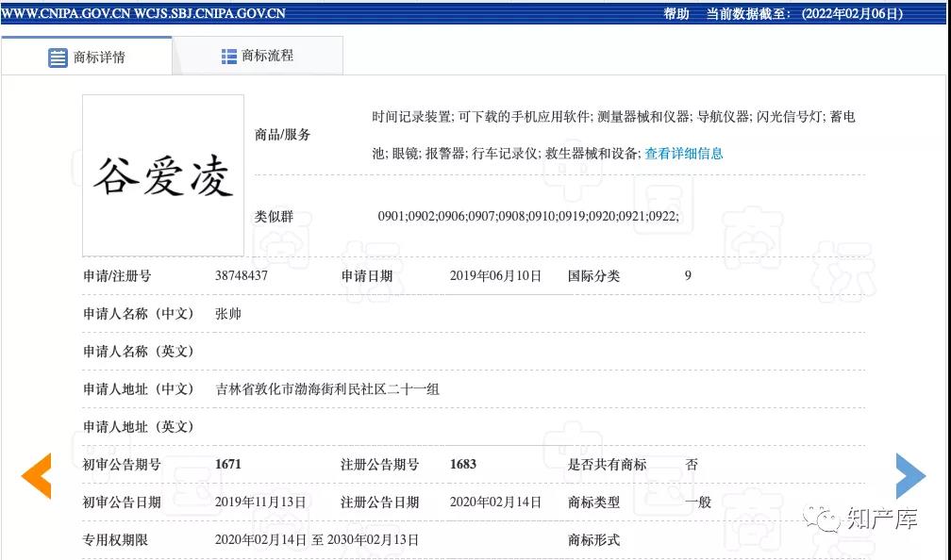
Task: Click the international class value 9
Action: pyautogui.click(x=688, y=275)
